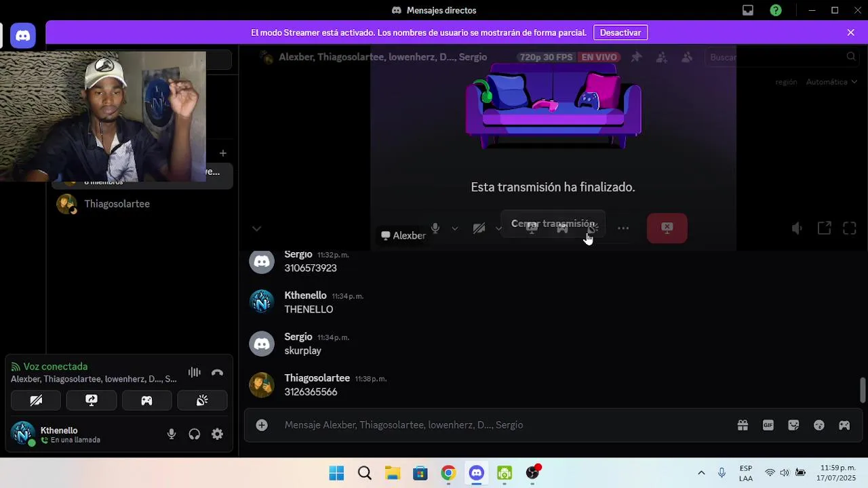Collapse the call view chevron
The height and width of the screenshot is (488, 868).
pos(256,228)
